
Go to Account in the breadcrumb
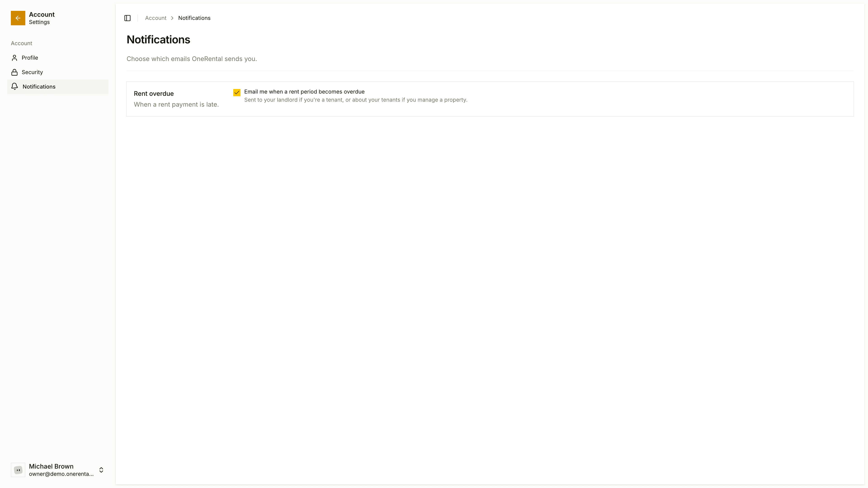(x=156, y=18)
